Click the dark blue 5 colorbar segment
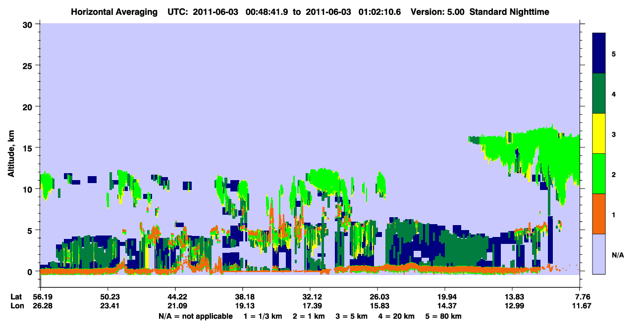Viewport: 644px width, 330px height. (599, 53)
